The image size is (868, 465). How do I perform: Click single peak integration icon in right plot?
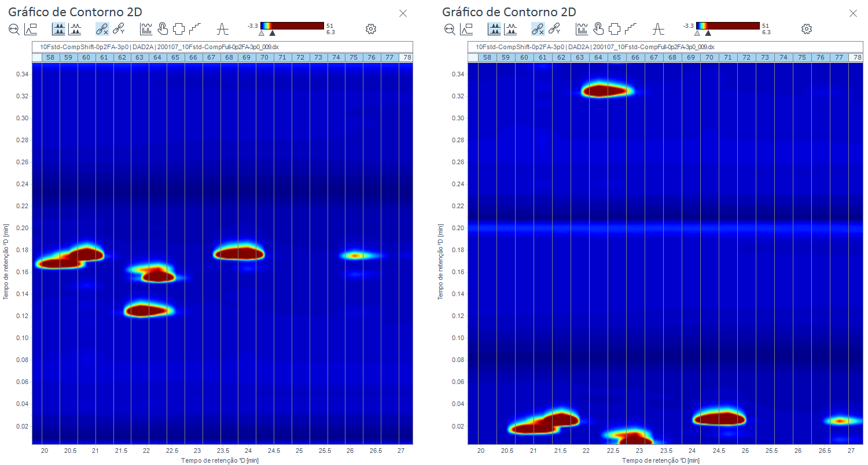coord(658,28)
